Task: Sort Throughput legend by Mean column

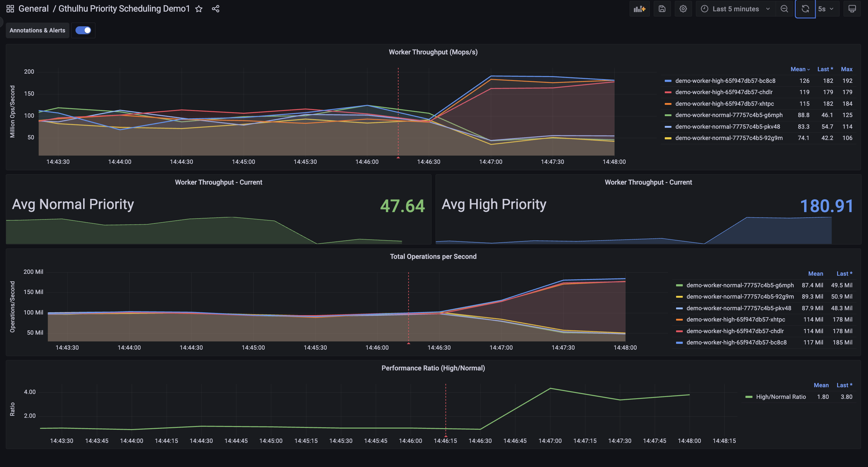Action: click(798, 69)
